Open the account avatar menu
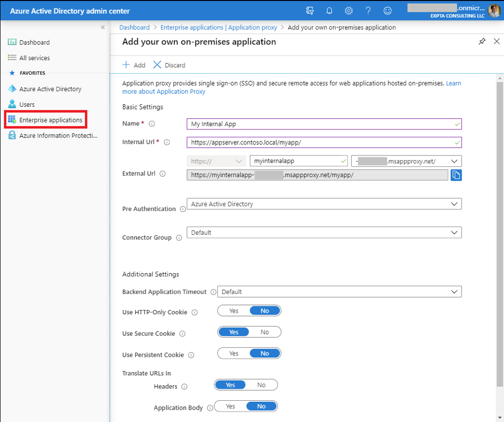 click(494, 10)
